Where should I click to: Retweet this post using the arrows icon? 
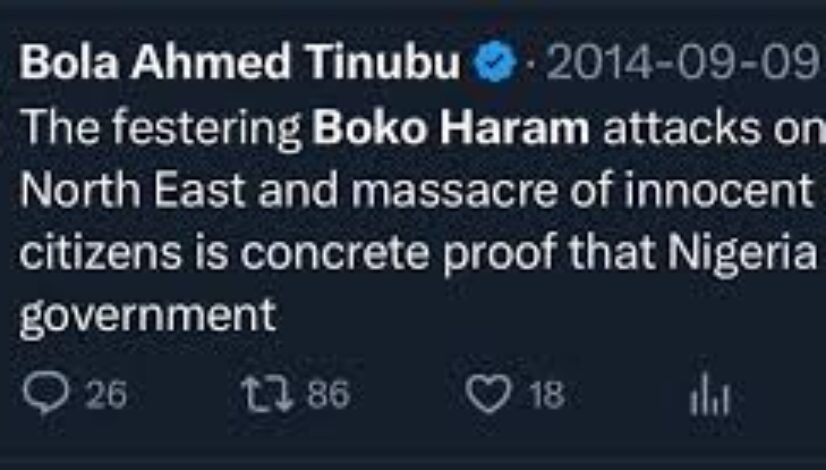tap(265, 395)
